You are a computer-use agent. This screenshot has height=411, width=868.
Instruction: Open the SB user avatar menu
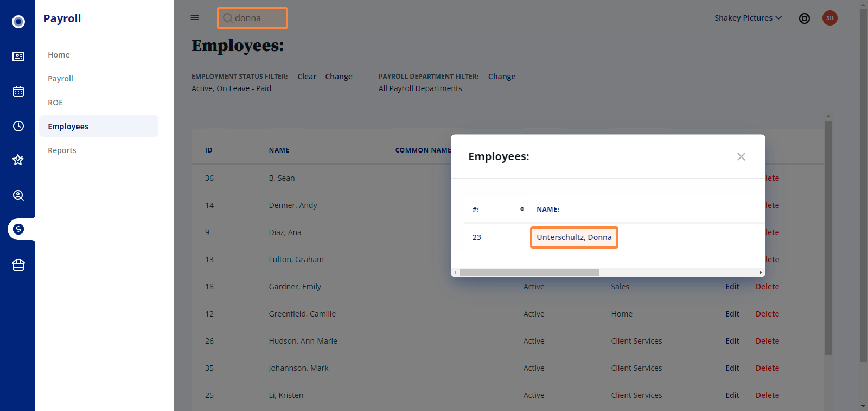point(829,18)
